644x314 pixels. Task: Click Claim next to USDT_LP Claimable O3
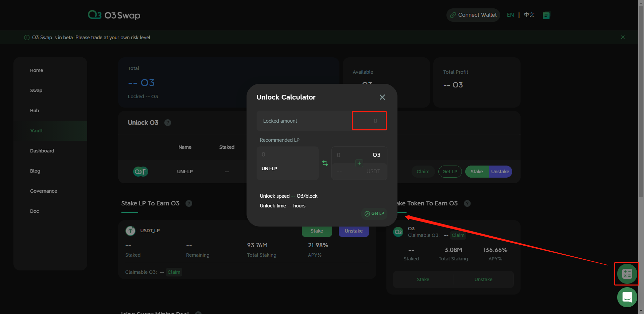click(174, 272)
